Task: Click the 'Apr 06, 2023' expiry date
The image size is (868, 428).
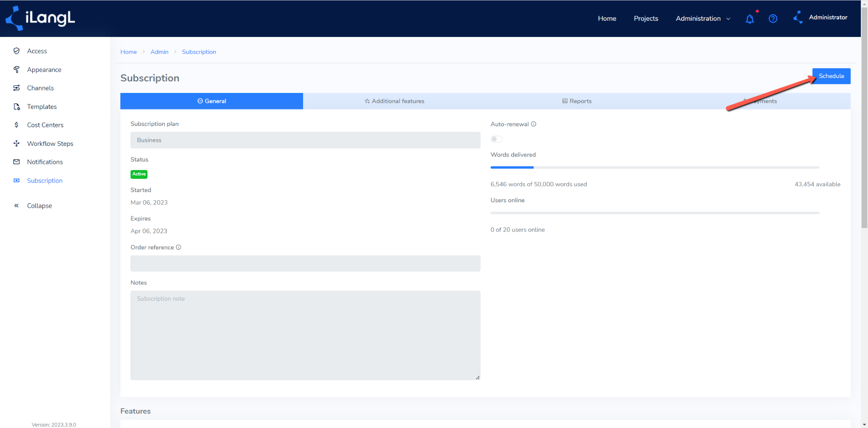Action: (x=149, y=231)
